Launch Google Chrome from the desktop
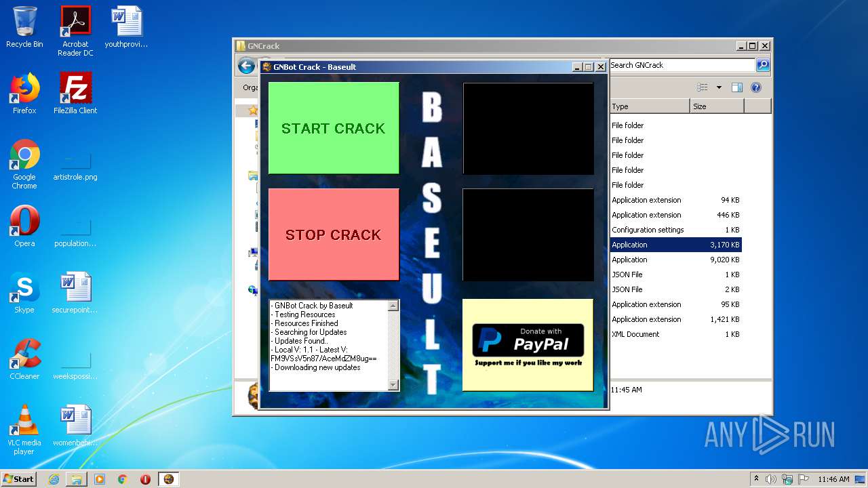 [x=24, y=165]
